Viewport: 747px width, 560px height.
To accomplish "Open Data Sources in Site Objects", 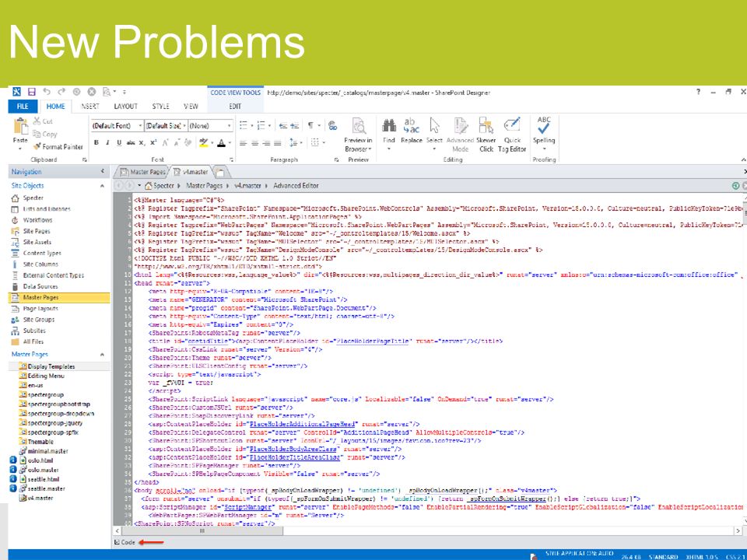I will (40, 286).
